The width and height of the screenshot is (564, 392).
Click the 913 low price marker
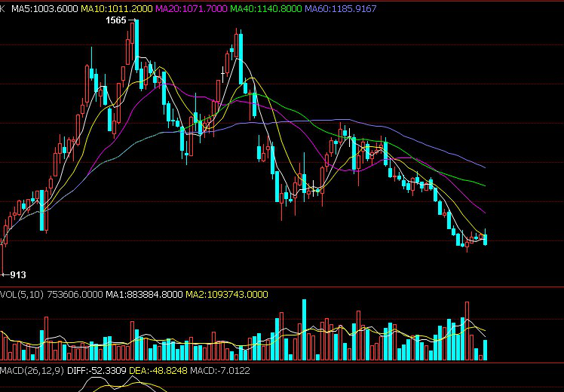coord(18,275)
